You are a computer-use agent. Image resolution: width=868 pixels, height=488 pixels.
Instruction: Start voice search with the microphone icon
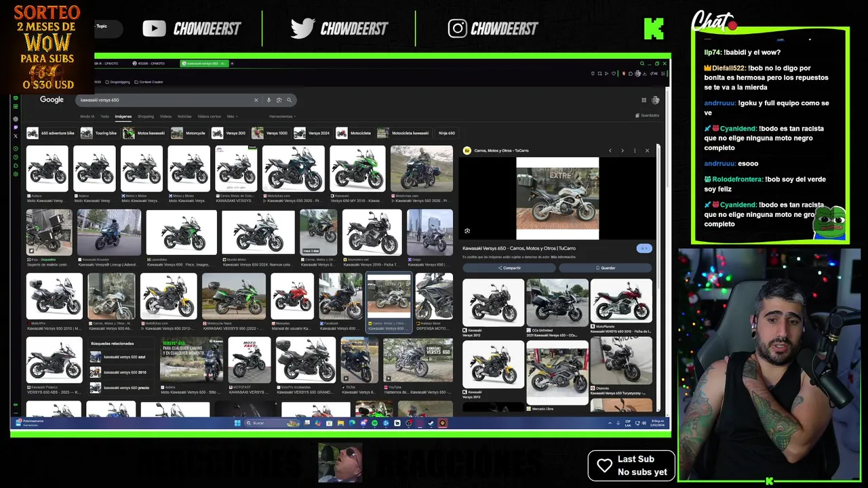(269, 100)
